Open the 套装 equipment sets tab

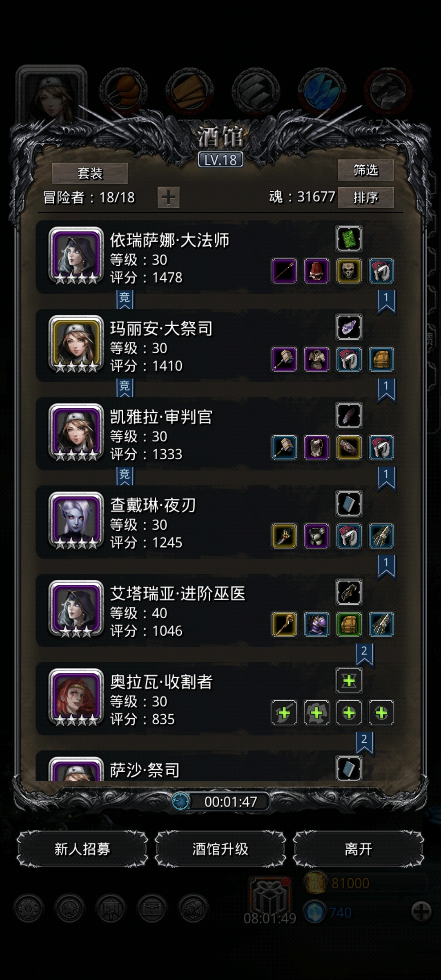pos(90,174)
